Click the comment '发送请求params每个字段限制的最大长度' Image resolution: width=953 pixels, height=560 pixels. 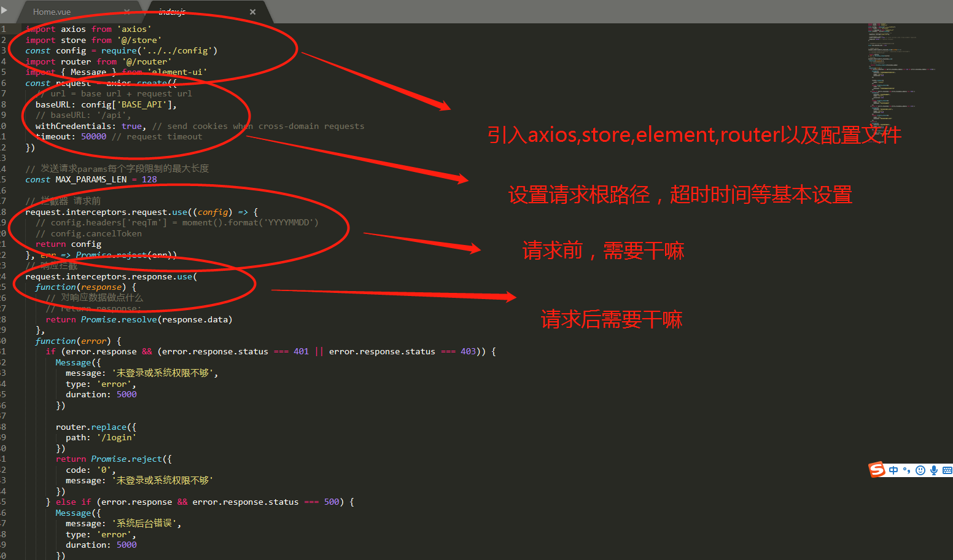pos(117,168)
